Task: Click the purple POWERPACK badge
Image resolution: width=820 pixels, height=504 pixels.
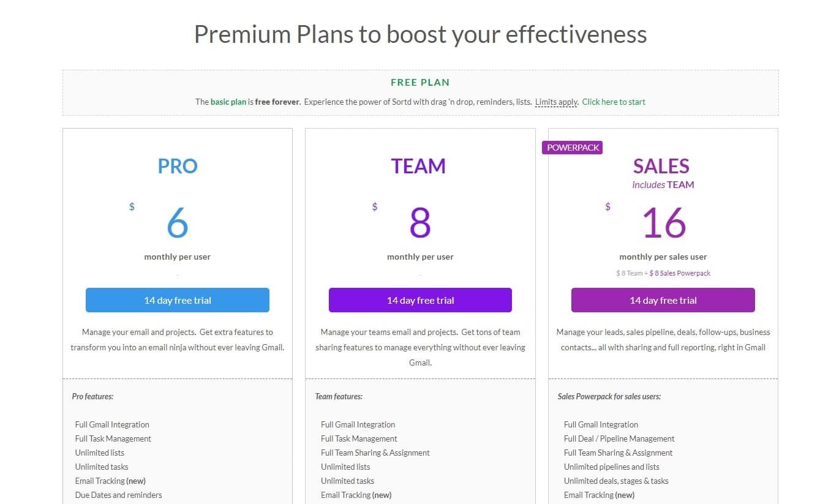Action: click(573, 148)
